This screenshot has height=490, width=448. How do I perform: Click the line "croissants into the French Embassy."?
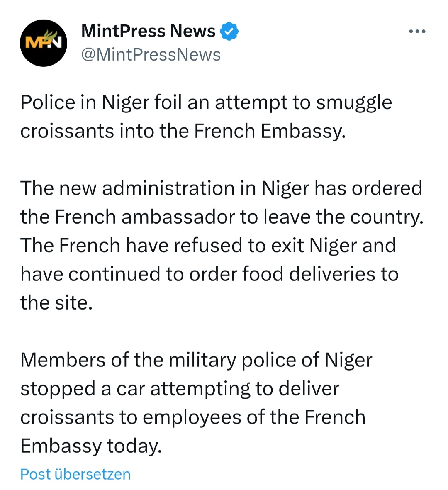(183, 131)
